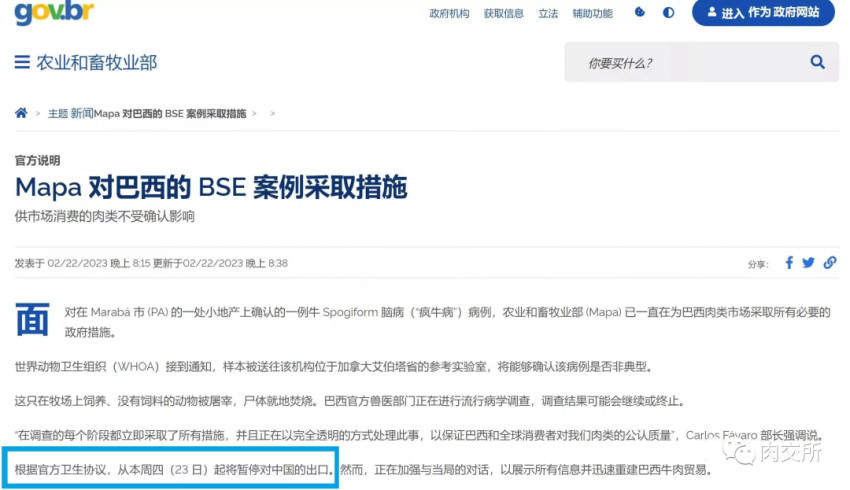850x490 pixels.
Task: Open the cookie preferences icon
Action: (x=640, y=12)
